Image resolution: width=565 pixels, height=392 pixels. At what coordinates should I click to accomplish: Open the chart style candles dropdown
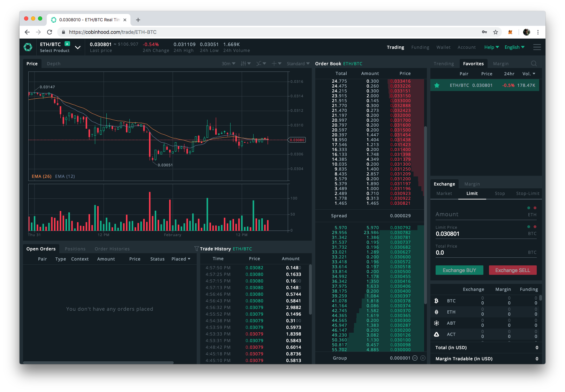[x=246, y=63]
